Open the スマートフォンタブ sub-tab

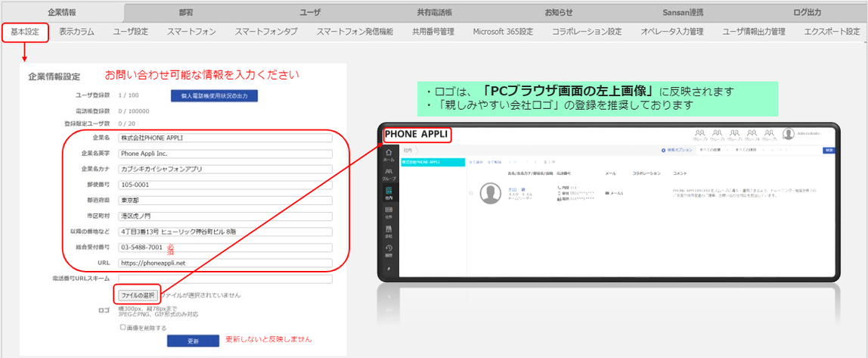(x=265, y=32)
